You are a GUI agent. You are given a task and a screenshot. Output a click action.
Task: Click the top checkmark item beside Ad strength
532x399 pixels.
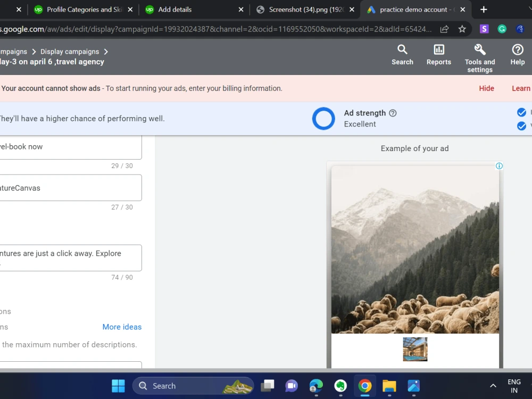(x=521, y=112)
